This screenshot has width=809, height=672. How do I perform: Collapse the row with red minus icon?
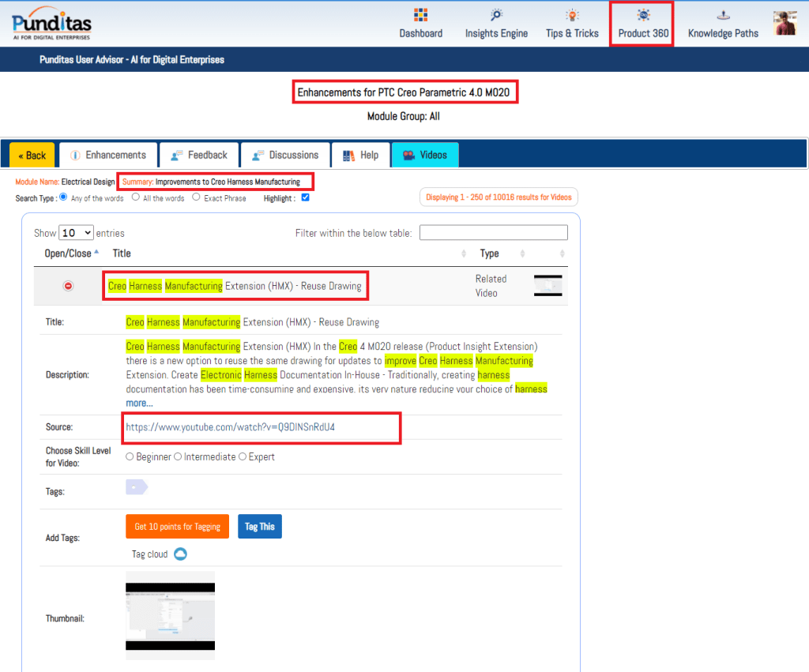68,286
